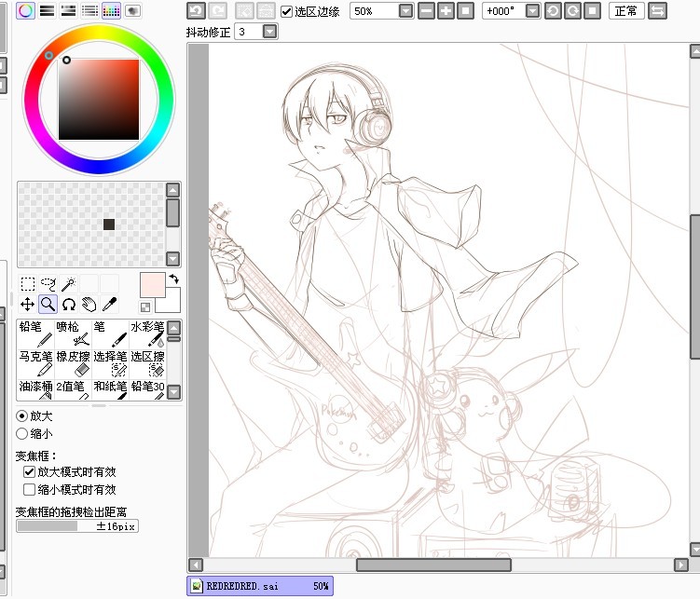Select the magic wand tool
700x599 pixels.
click(69, 284)
